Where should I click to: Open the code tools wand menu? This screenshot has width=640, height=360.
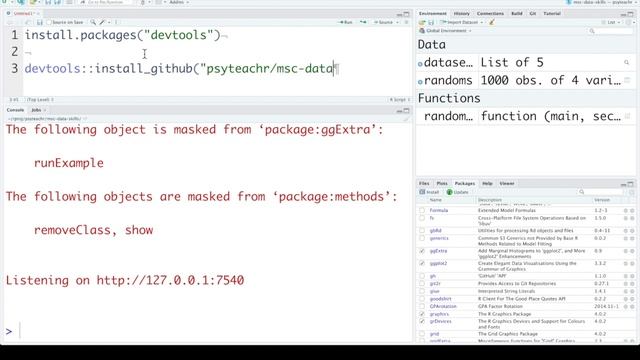tap(103, 22)
